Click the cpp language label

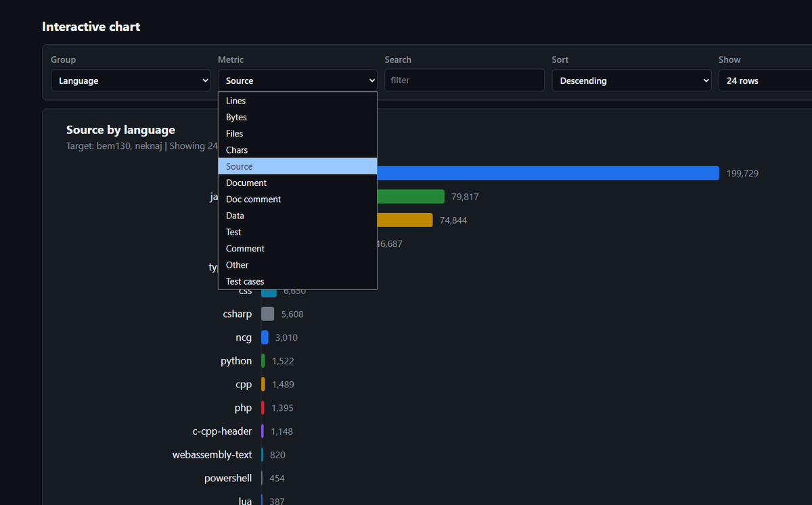pos(244,385)
